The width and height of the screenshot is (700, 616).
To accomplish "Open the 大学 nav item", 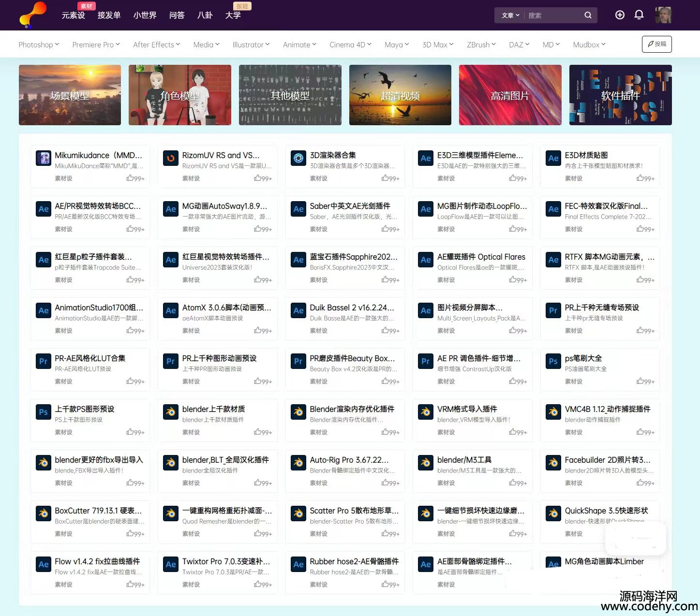I will coord(233,15).
